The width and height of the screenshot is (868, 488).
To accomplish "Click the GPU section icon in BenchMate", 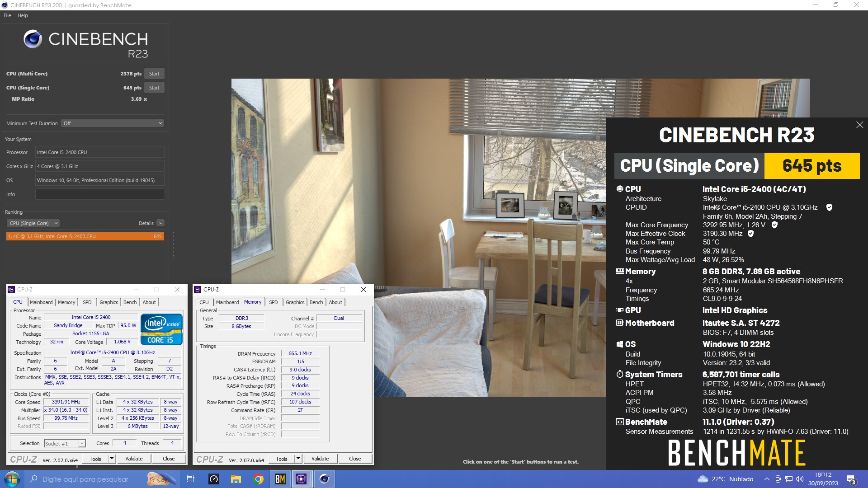I will click(x=620, y=310).
